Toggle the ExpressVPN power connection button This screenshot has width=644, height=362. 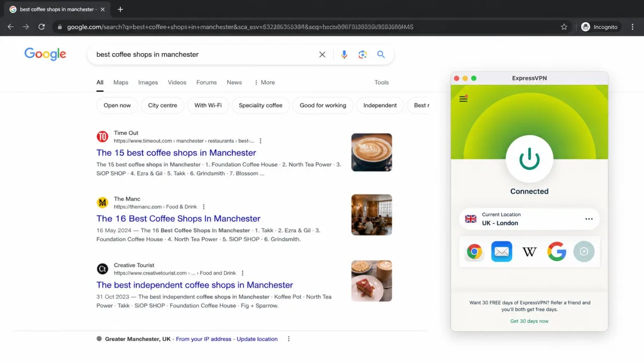pyautogui.click(x=530, y=159)
